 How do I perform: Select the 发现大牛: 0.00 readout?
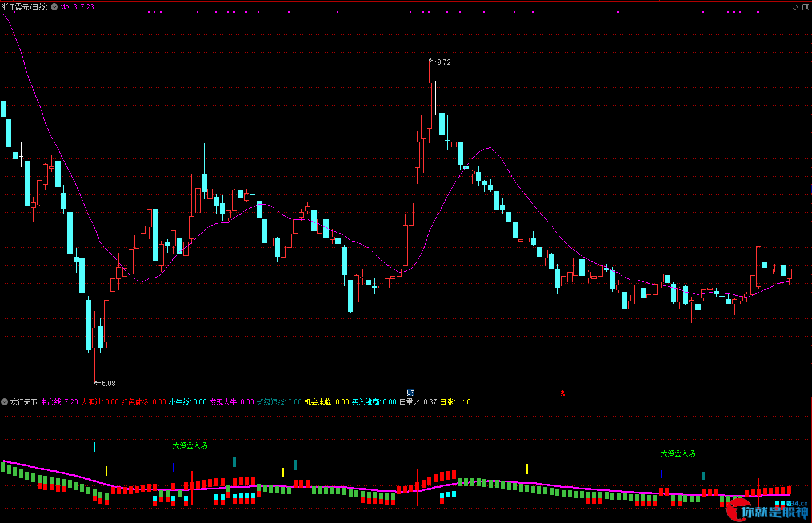tap(232, 402)
